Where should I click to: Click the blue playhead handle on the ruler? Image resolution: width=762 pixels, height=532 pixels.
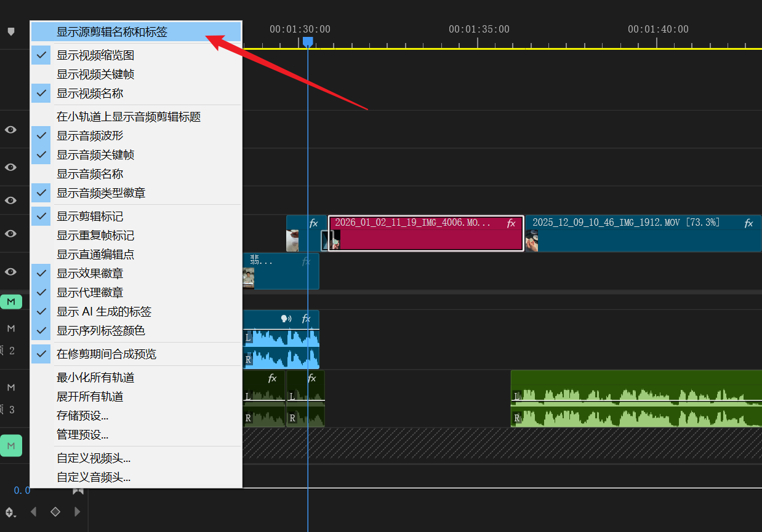point(308,41)
